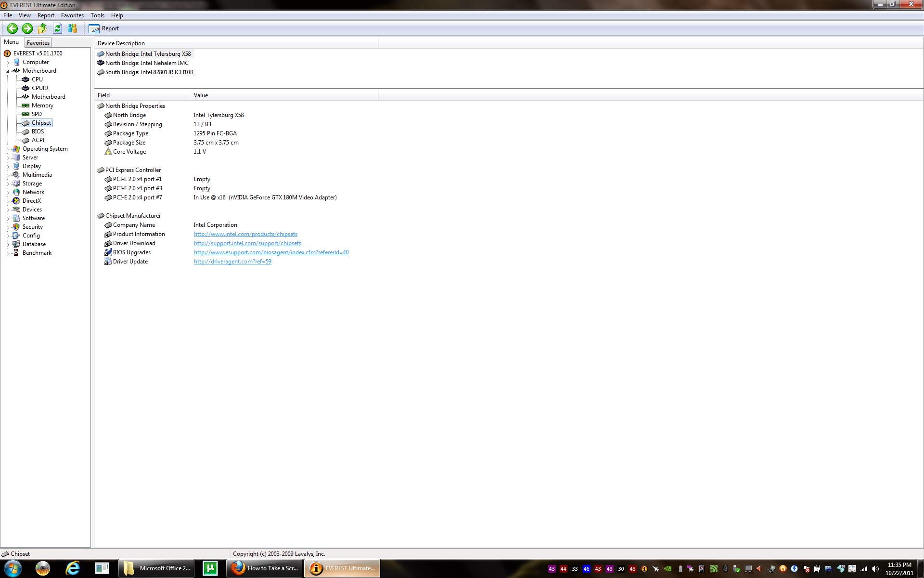Click the Config icon in the tree
The image size is (924, 578).
click(x=16, y=236)
